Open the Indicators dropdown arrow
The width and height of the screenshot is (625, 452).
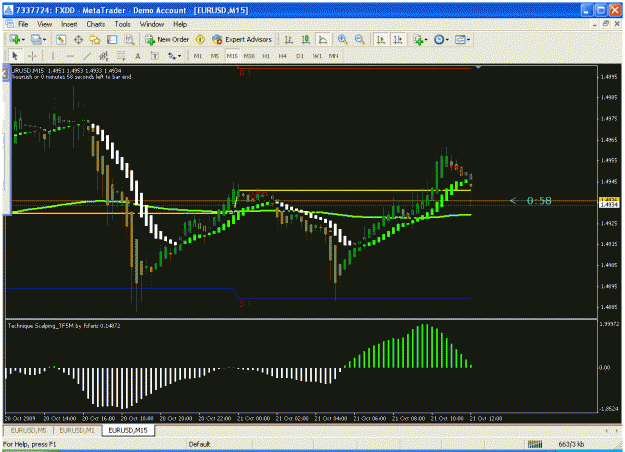click(x=426, y=40)
